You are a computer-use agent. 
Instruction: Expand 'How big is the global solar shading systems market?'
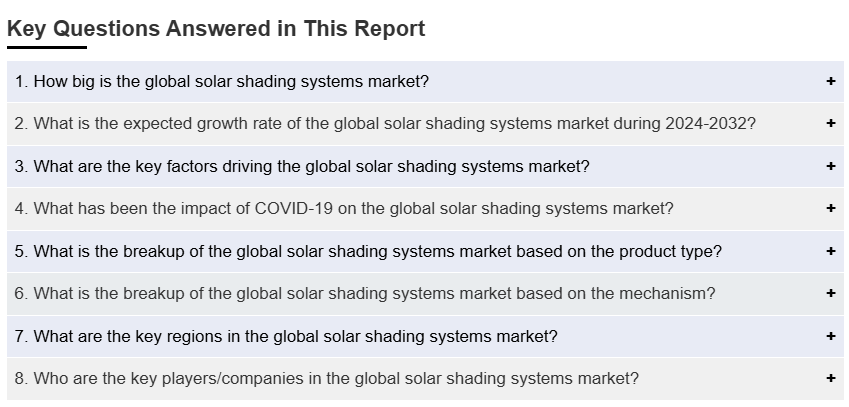(x=231, y=81)
